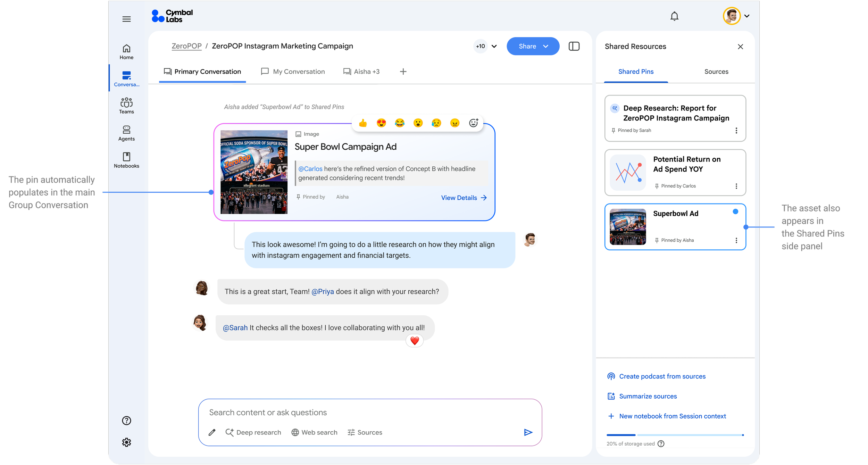React with the thumbs up emoji
The image size is (868, 465).
tap(363, 123)
